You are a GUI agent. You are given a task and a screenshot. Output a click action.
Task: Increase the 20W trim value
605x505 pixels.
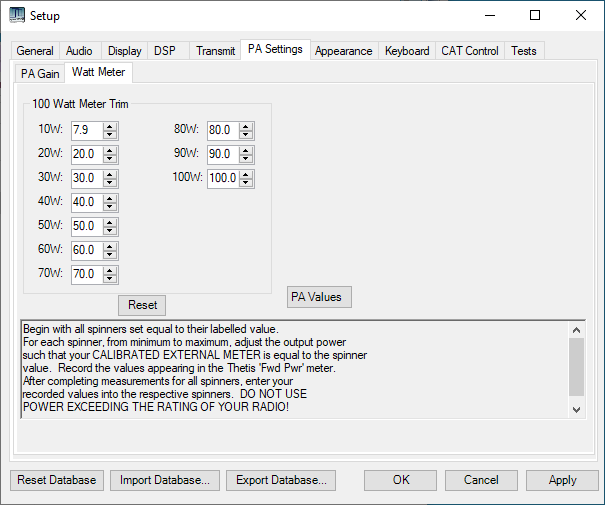[x=110, y=150]
